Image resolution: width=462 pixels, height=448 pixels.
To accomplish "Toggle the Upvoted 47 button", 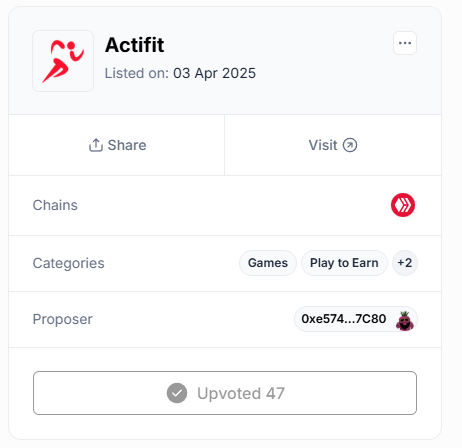I will (225, 393).
